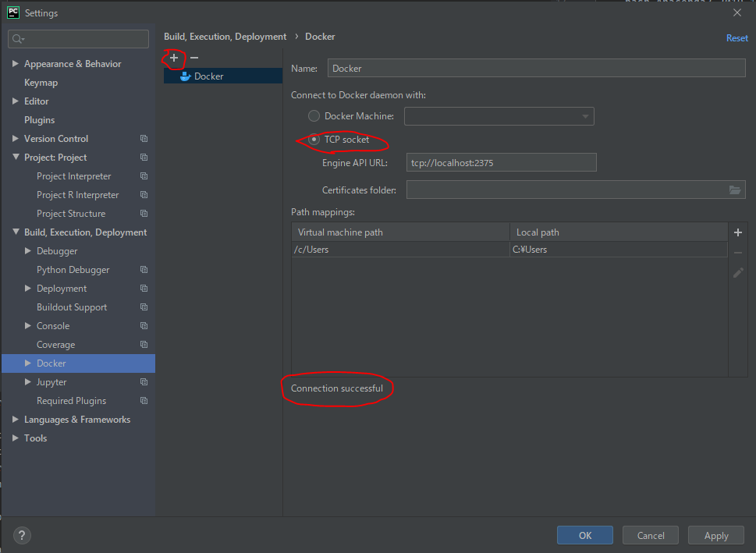Collapse Build, Execution, Deployment section
Viewport: 756px width, 553px height.
(x=16, y=232)
